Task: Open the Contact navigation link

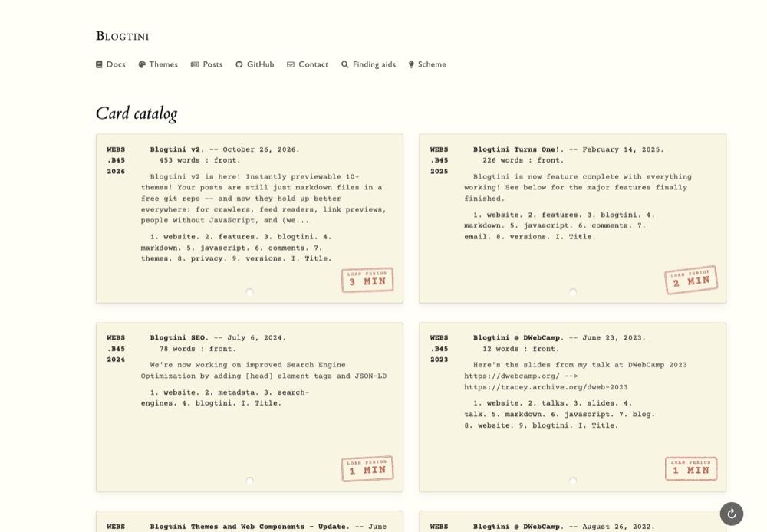Action: click(x=308, y=64)
